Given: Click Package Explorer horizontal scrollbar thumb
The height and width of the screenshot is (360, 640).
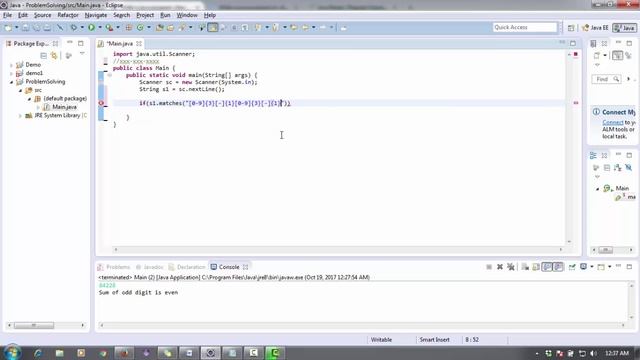Looking at the screenshot, I should click(x=34, y=325).
